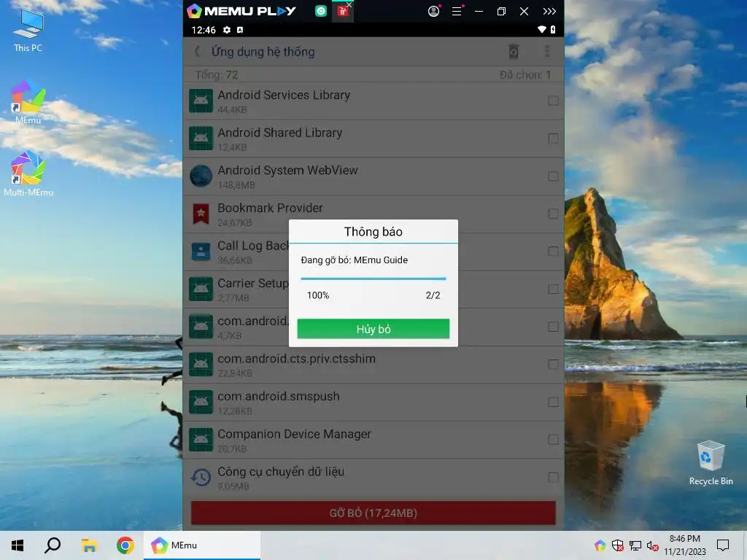Click the battery icon in Android status bar

click(x=553, y=29)
